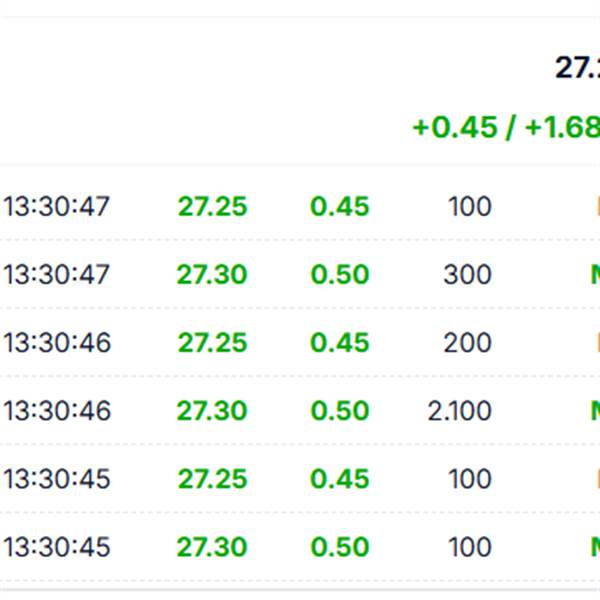Select the 13:30:45 time in the bottom row
This screenshot has width=600, height=600.
pyautogui.click(x=57, y=546)
